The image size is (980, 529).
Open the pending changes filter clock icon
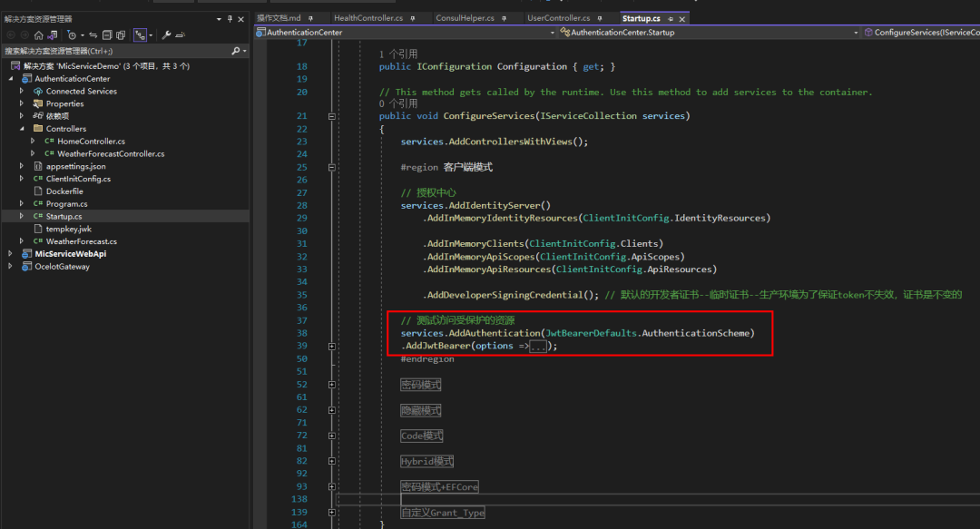point(72,35)
